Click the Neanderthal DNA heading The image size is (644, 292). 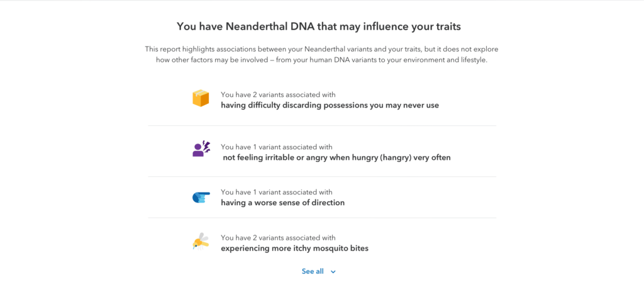[319, 26]
